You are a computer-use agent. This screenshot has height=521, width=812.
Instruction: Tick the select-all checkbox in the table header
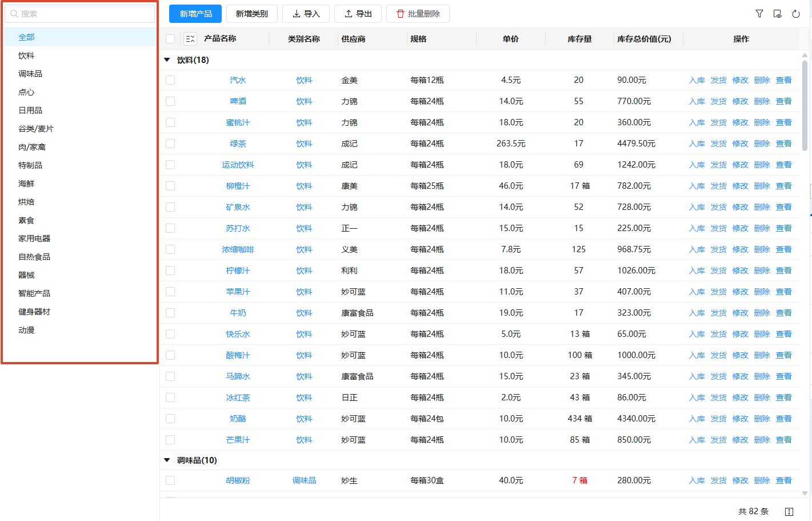pyautogui.click(x=170, y=39)
